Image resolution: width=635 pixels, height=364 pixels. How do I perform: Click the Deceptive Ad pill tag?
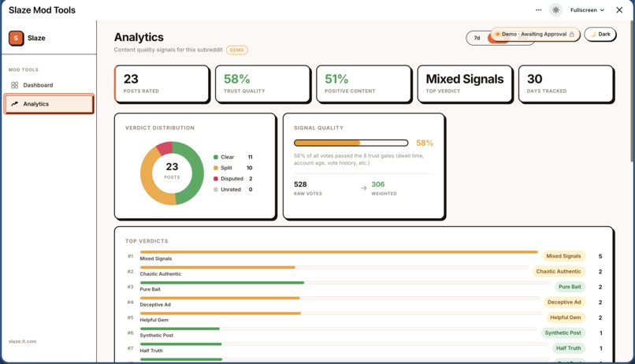click(x=564, y=302)
